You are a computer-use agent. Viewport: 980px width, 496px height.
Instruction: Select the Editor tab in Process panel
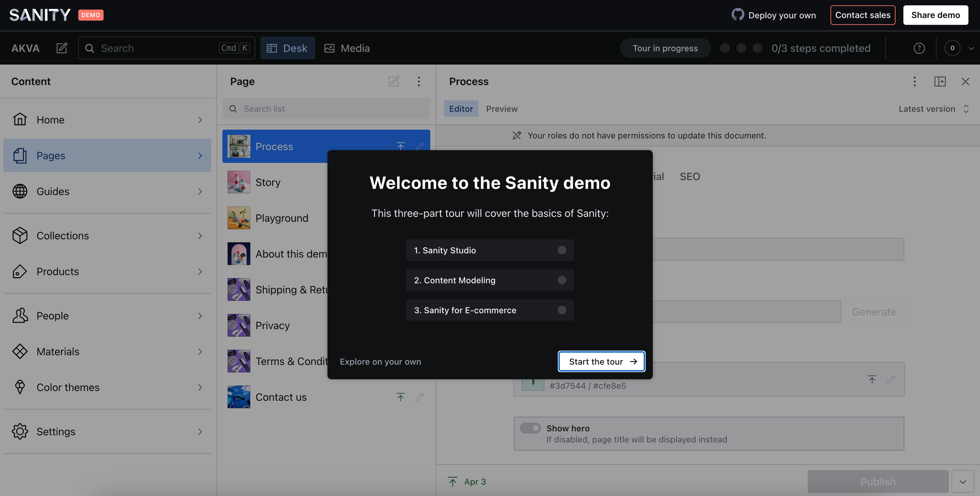click(x=461, y=108)
